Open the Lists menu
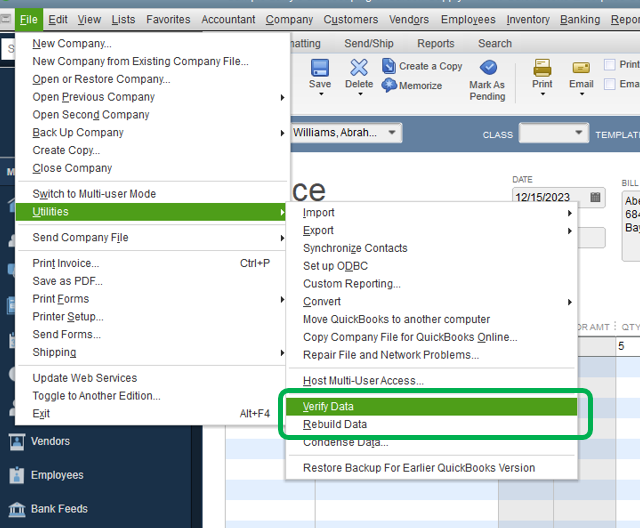 point(123,20)
